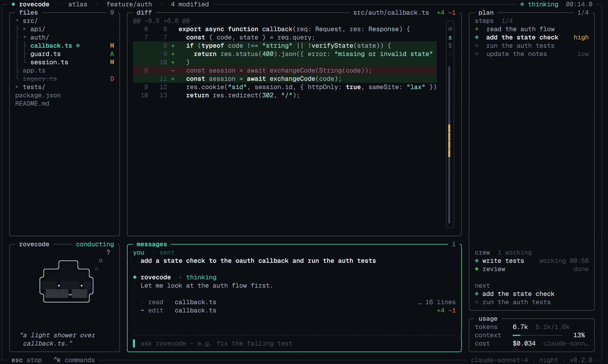Click the context usage progress bar

point(537,335)
